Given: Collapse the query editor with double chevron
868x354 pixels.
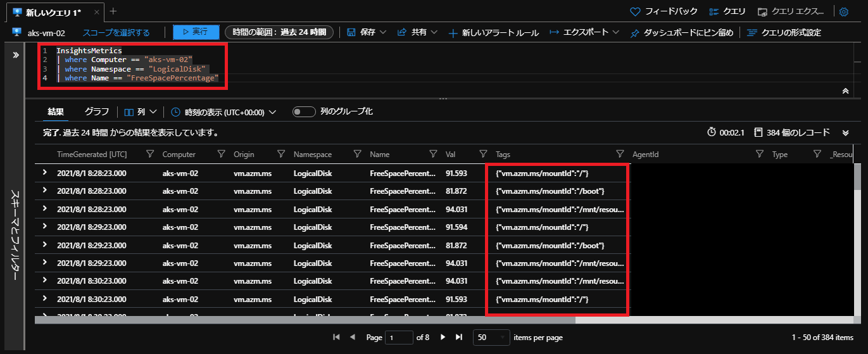Looking at the screenshot, I should coord(845,91).
